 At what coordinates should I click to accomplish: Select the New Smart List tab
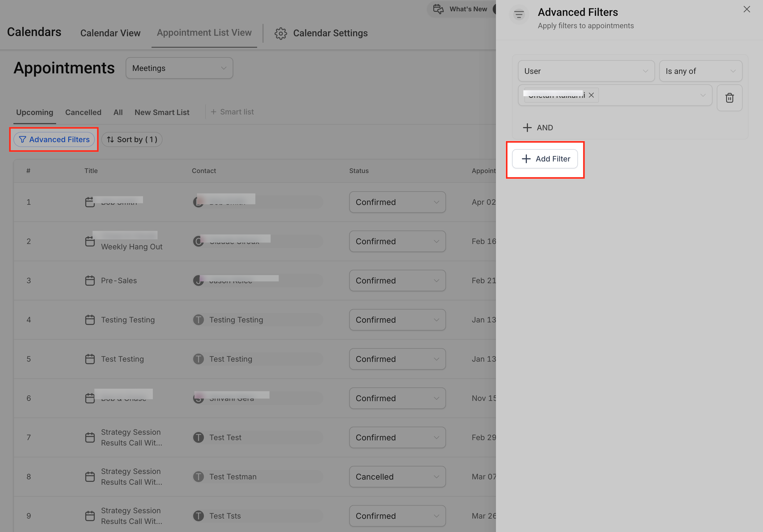point(162,112)
